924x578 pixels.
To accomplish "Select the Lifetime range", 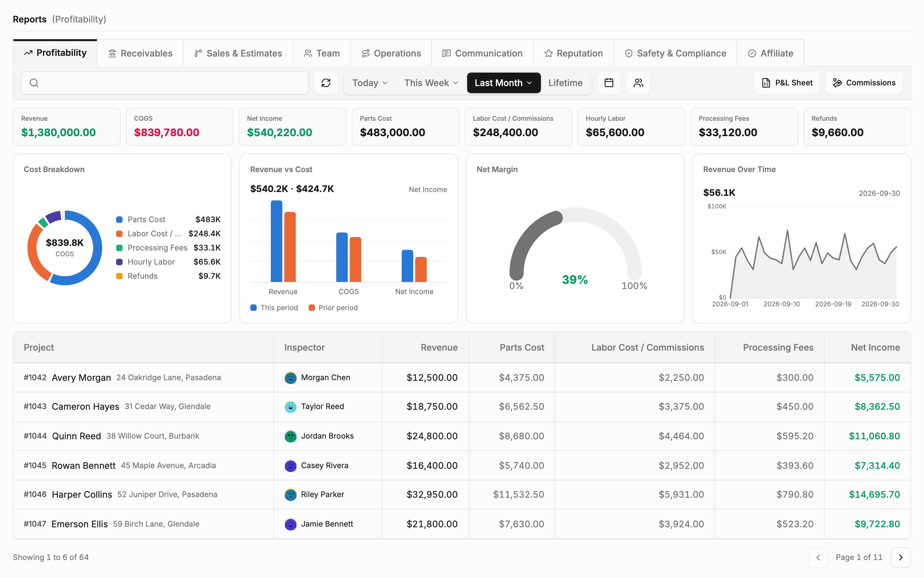I will click(565, 83).
